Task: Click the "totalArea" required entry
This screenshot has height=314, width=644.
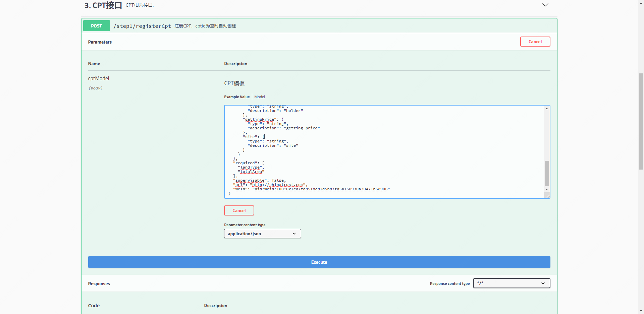Action: [251, 172]
